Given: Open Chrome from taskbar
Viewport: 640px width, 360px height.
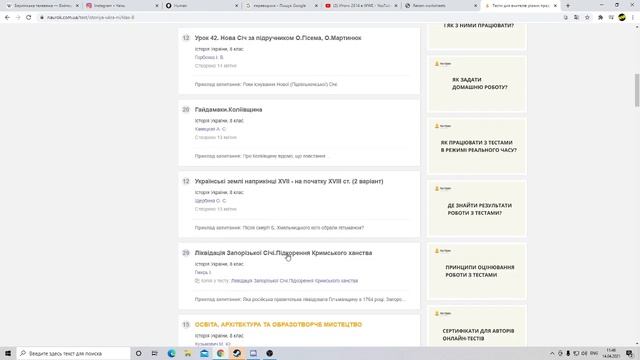Looking at the screenshot, I should pyautogui.click(x=220, y=353).
